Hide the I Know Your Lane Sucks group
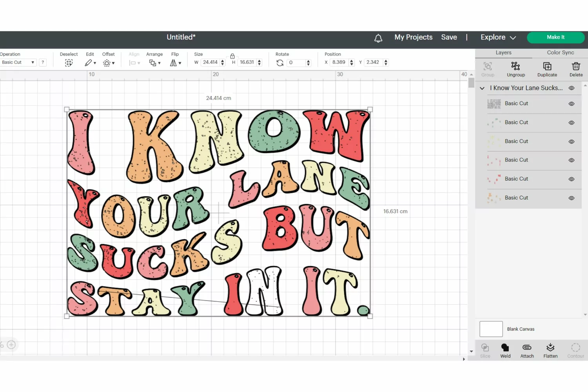Image resolution: width=588 pixels, height=392 pixels. [572, 88]
